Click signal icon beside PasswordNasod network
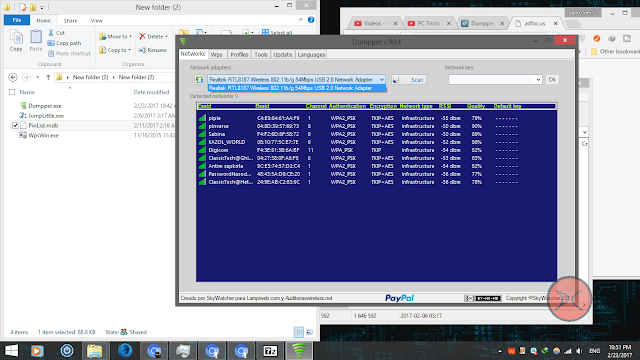The width and height of the screenshot is (640, 360). 202,174
